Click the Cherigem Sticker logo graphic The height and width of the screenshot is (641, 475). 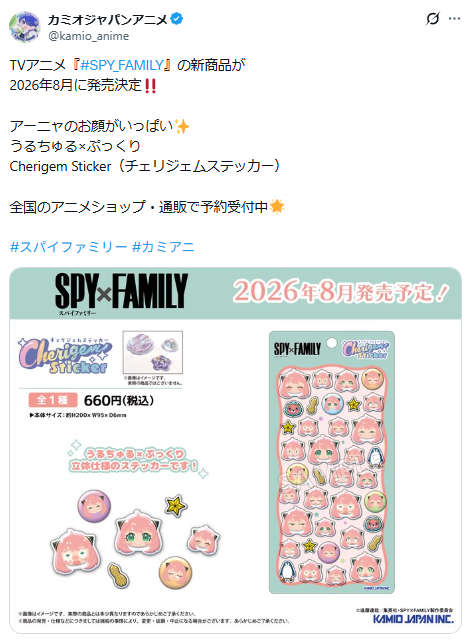(65, 355)
